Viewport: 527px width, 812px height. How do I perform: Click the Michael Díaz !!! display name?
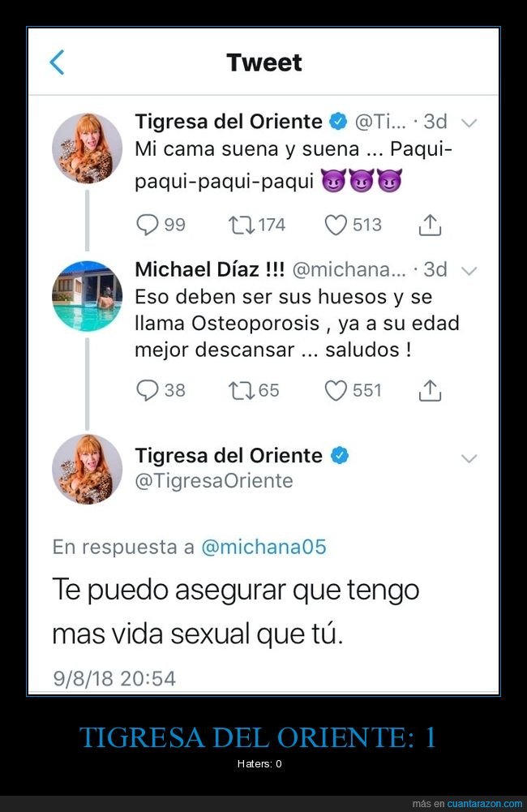coord(208,269)
